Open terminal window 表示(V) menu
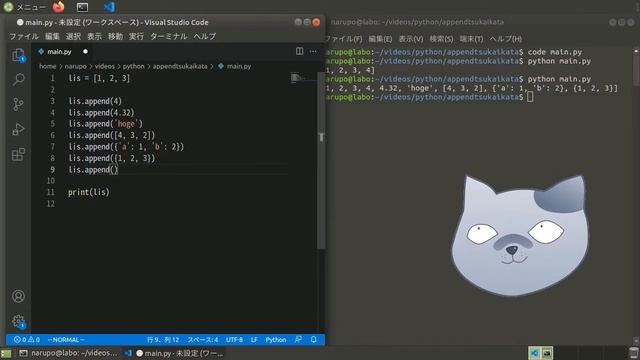 pyautogui.click(x=411, y=39)
